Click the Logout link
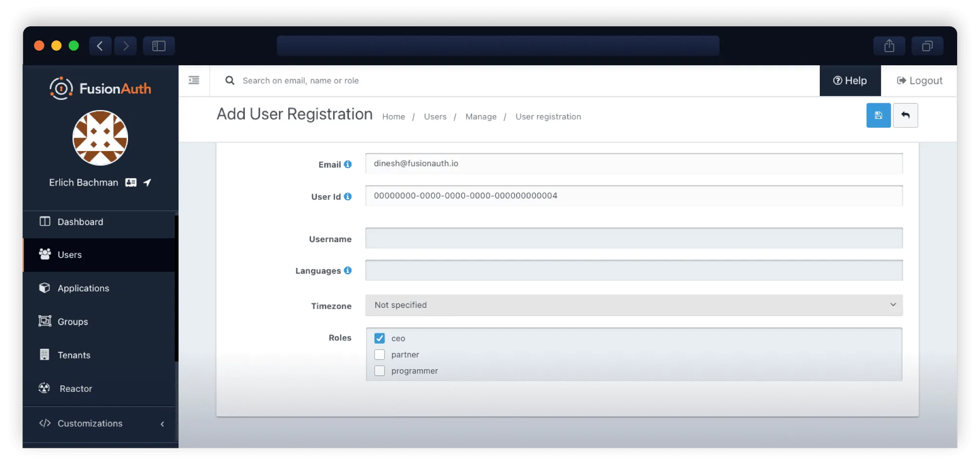This screenshot has height=460, width=980. [x=919, y=80]
